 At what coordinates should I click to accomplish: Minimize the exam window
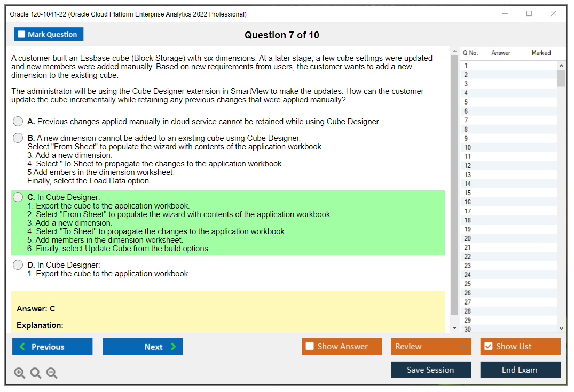pos(505,14)
